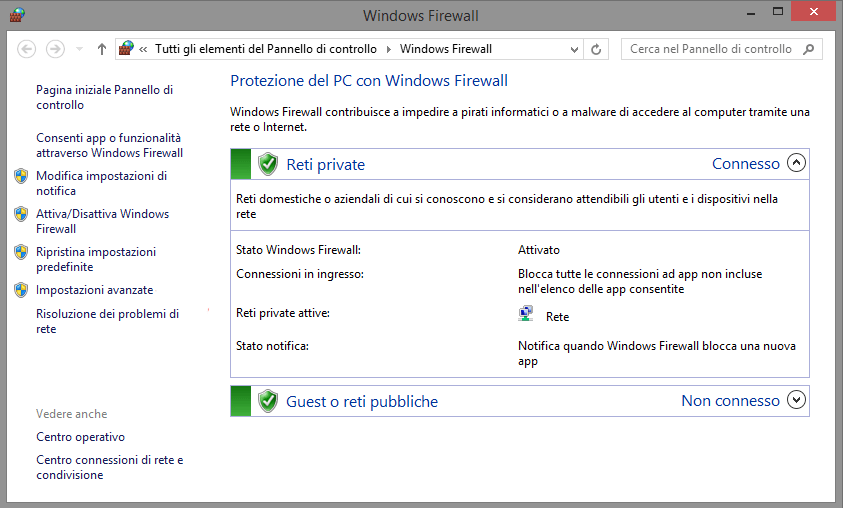Image resolution: width=843 pixels, height=508 pixels.
Task: Close the Windows Firewall window
Action: pos(813,11)
